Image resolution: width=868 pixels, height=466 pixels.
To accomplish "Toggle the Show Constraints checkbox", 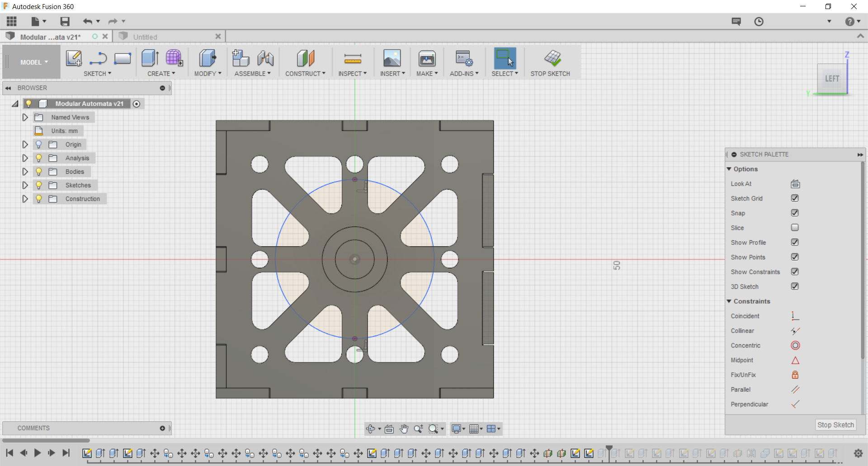I will pyautogui.click(x=795, y=271).
